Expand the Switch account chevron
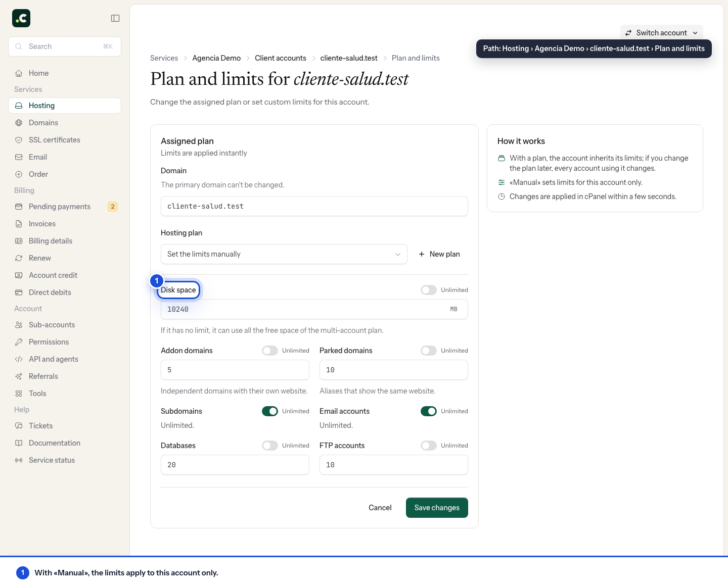The height and width of the screenshot is (588, 728). coord(695,33)
